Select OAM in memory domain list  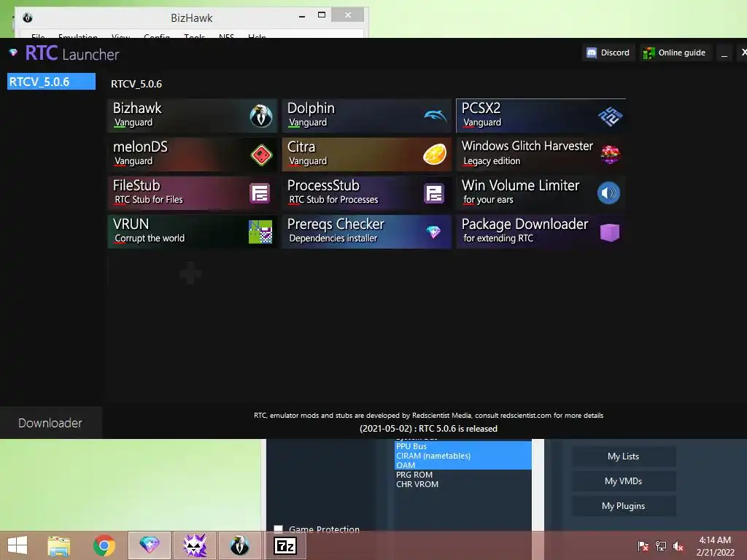click(x=463, y=465)
